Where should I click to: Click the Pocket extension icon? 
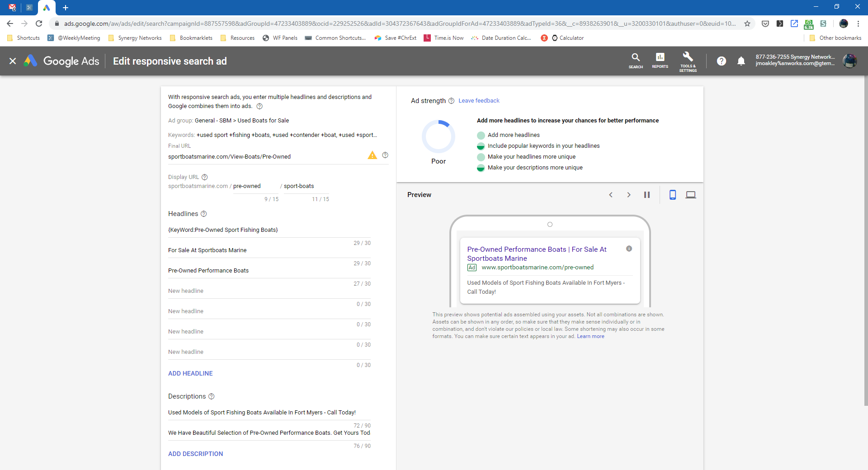(x=765, y=23)
